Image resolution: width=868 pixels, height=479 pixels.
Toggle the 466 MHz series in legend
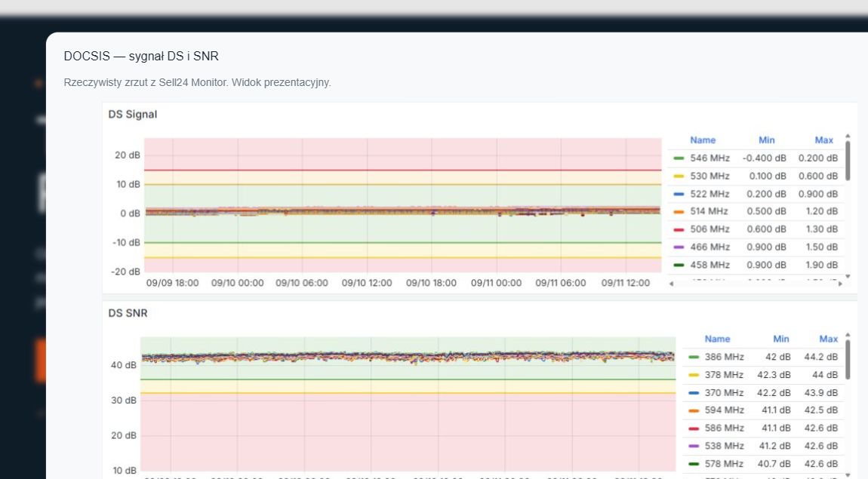[709, 247]
